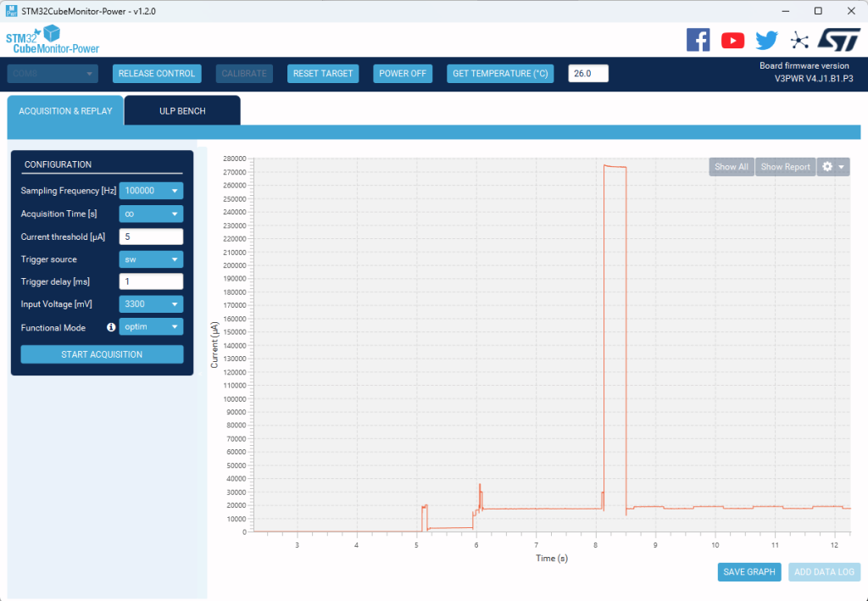Switch to the ULP Bench tab
This screenshot has width=868, height=601.
pos(182,111)
